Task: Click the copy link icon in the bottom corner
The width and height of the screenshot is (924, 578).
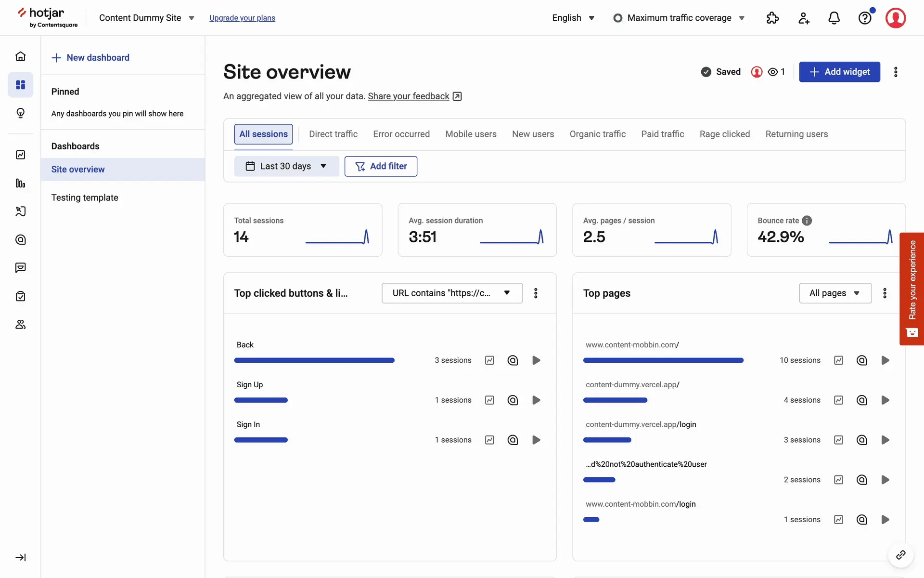Action: 900,555
